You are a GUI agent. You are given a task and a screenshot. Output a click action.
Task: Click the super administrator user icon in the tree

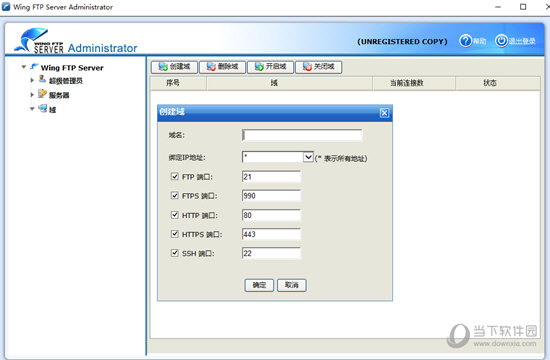[x=42, y=79]
